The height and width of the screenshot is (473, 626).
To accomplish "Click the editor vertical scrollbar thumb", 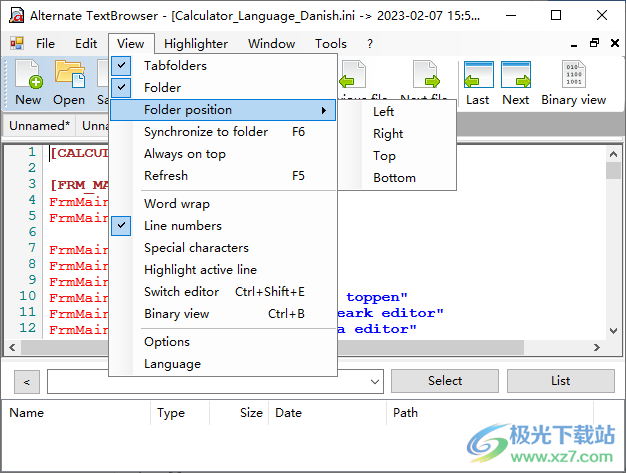I will click(613, 170).
